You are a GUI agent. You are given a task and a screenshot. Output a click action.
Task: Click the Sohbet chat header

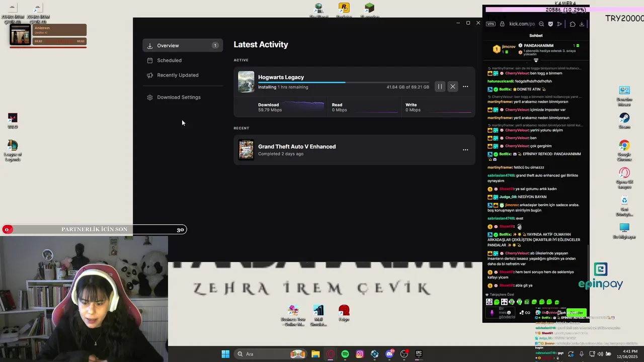click(536, 36)
